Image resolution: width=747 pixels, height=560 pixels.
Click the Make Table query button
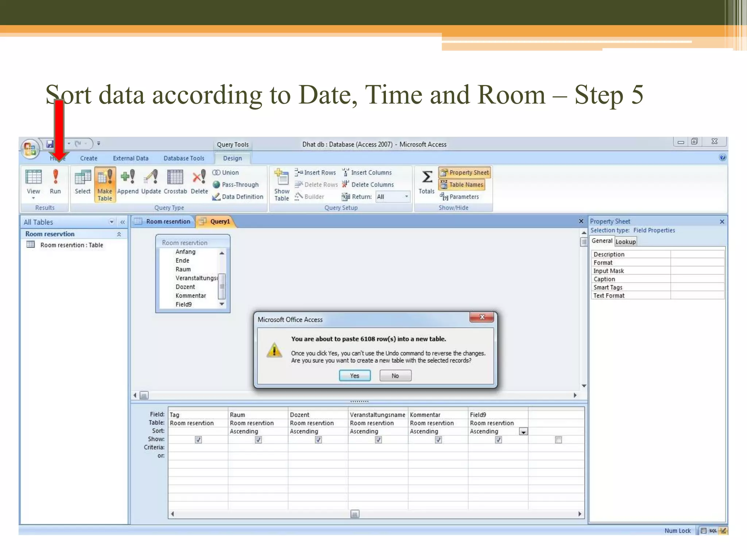(105, 184)
